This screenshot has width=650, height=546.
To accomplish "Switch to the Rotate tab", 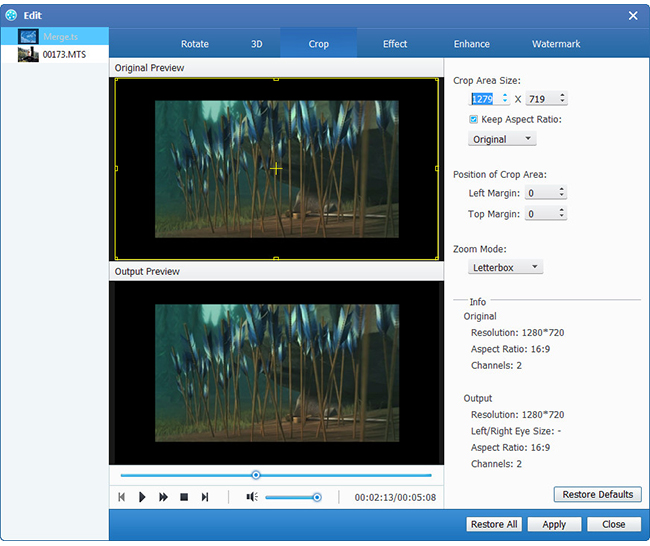I will pyautogui.click(x=194, y=44).
